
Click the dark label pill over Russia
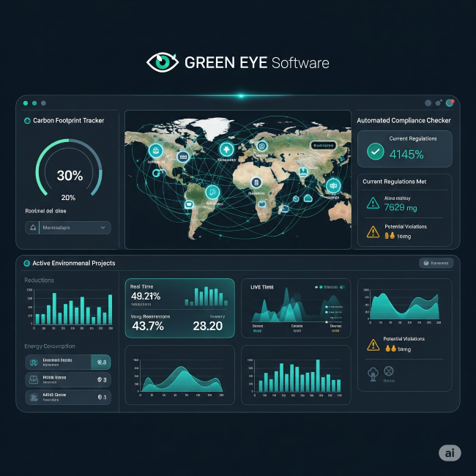coord(323,146)
